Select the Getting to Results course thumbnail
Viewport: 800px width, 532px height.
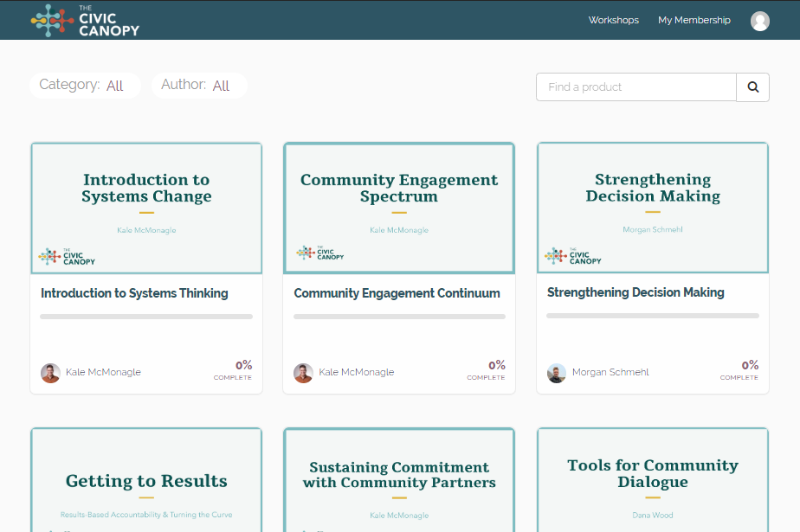146,480
